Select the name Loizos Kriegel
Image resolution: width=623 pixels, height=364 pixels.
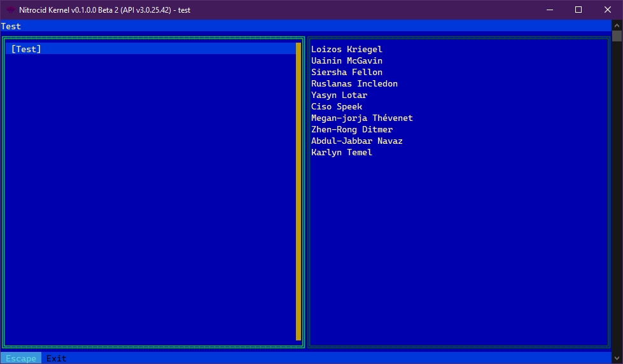(x=347, y=50)
